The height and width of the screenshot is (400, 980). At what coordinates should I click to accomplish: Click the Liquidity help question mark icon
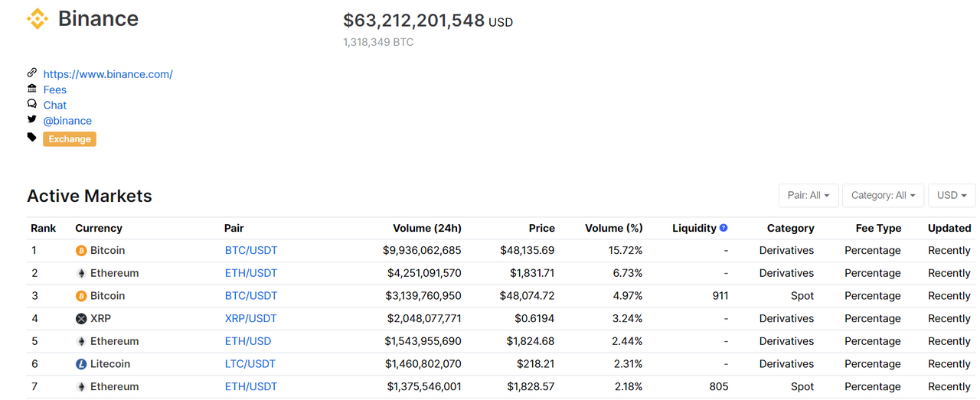[x=724, y=228]
